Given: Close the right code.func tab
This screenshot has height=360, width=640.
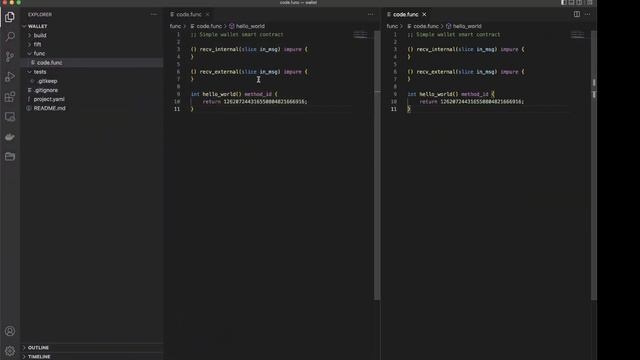Looking at the screenshot, I should coord(424,14).
